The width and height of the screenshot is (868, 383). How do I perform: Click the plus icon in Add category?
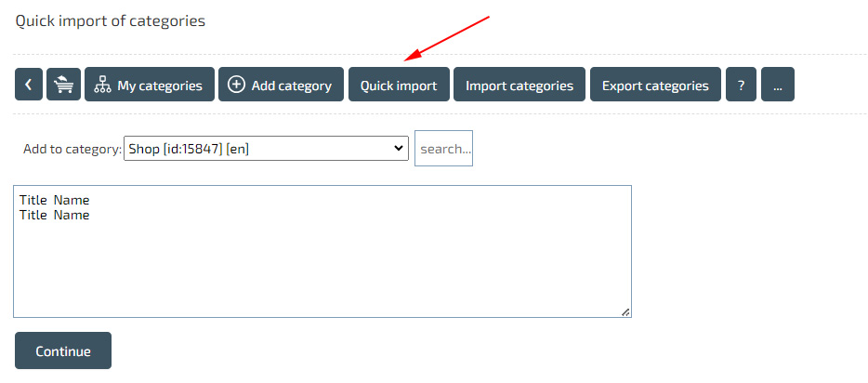coord(236,85)
